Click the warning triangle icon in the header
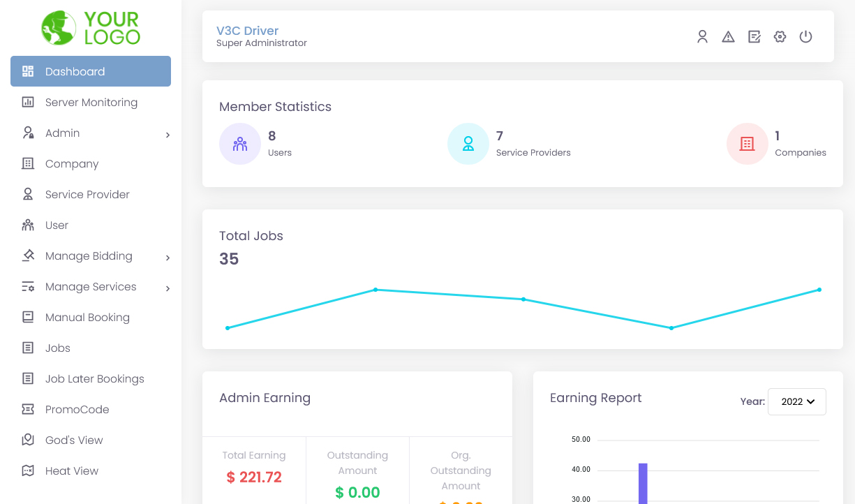This screenshot has height=504, width=855. click(x=728, y=36)
